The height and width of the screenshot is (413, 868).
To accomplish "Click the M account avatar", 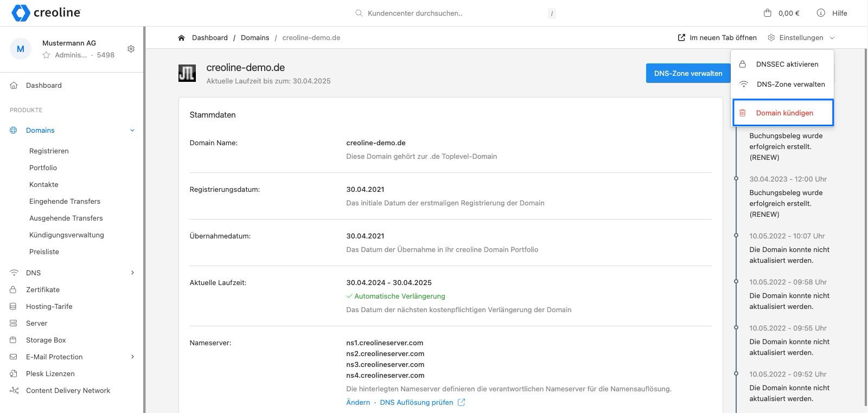I will 21,49.
